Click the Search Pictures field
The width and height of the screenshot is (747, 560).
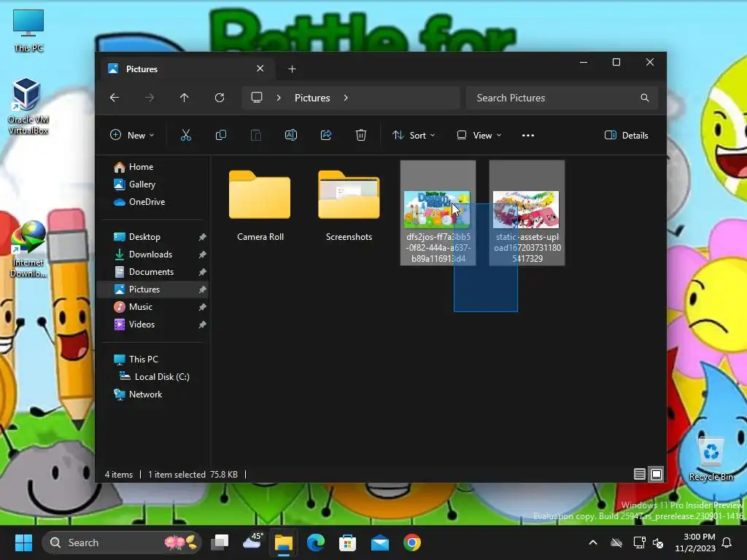click(562, 98)
